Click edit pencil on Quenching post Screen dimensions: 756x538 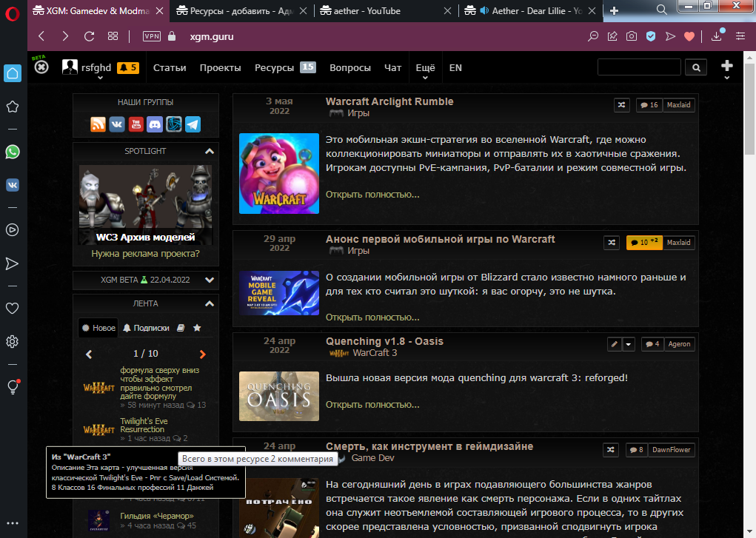(x=615, y=344)
